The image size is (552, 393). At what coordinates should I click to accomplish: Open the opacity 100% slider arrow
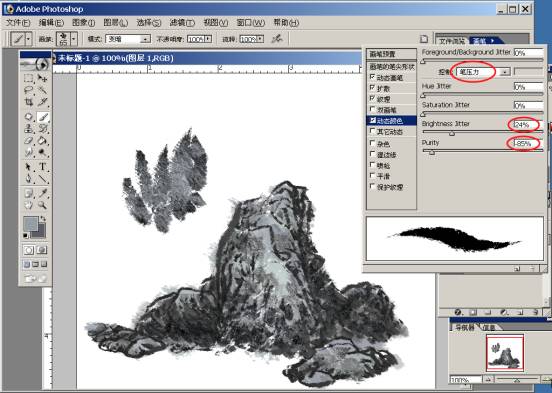click(208, 39)
